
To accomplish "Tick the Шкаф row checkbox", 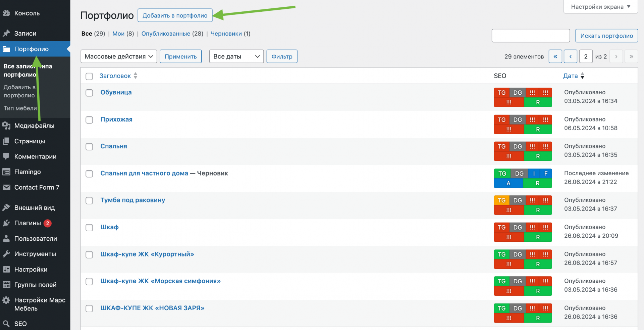I will tap(89, 228).
